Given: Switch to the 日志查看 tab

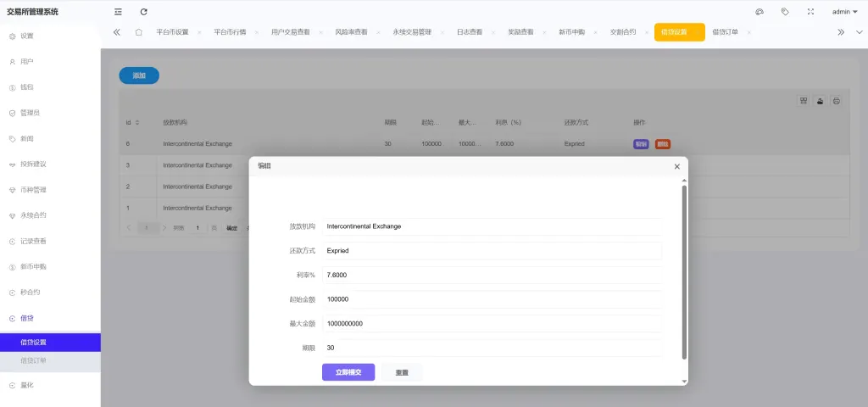Looking at the screenshot, I should pyautogui.click(x=470, y=32).
